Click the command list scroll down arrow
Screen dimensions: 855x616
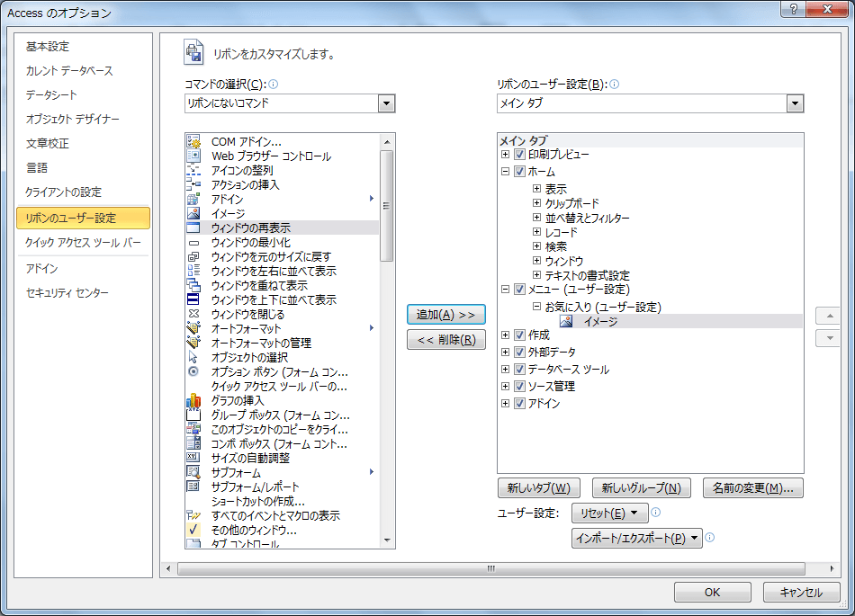(387, 540)
